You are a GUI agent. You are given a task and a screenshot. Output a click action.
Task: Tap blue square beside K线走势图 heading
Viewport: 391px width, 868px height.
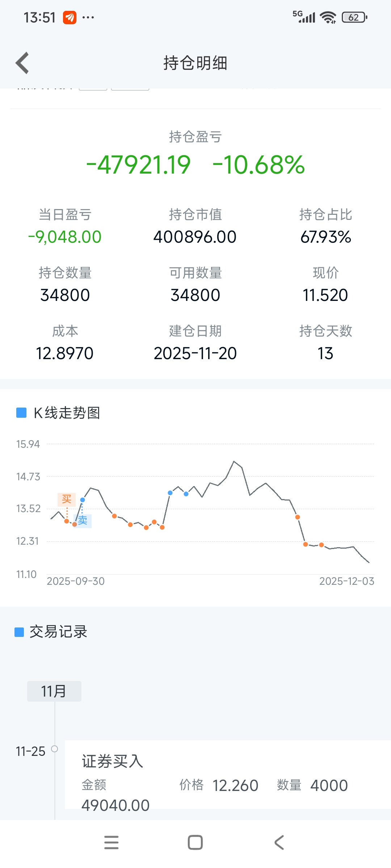coord(21,413)
